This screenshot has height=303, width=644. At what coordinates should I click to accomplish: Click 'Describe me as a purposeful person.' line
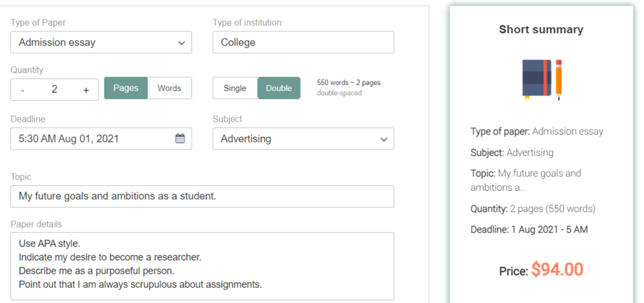[97, 271]
